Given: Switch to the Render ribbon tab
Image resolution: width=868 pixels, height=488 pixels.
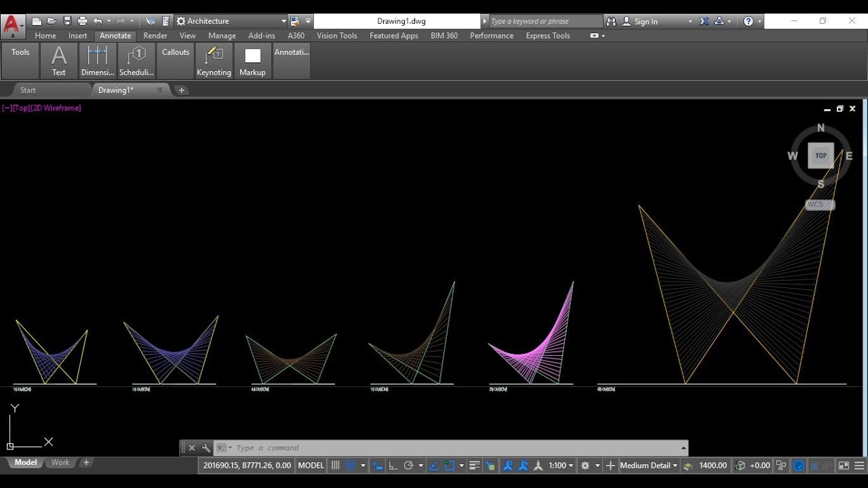Looking at the screenshot, I should (155, 35).
